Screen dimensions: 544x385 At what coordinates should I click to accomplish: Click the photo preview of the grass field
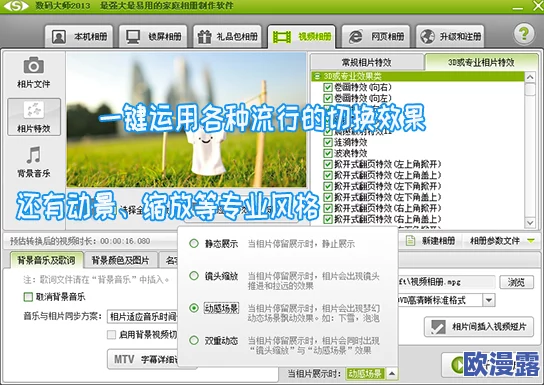tap(186, 120)
